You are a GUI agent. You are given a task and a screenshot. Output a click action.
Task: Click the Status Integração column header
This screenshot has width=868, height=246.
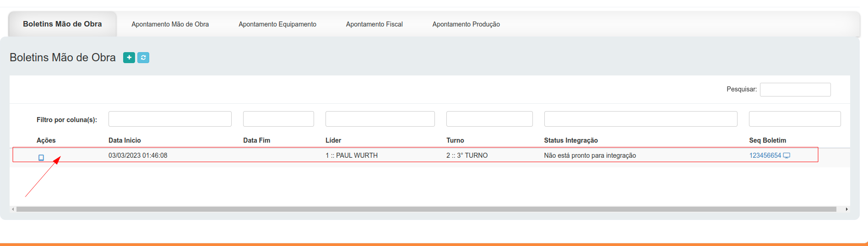(570, 140)
